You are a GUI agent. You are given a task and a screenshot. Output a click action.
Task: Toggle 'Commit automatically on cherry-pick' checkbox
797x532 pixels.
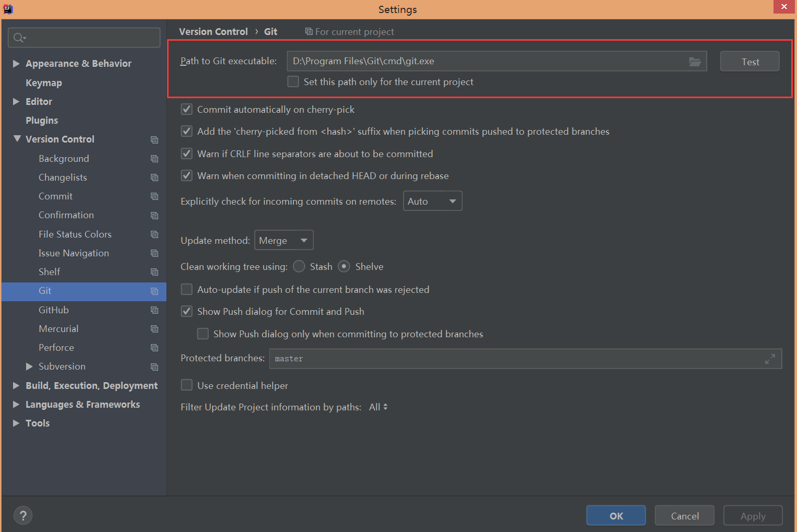(186, 109)
